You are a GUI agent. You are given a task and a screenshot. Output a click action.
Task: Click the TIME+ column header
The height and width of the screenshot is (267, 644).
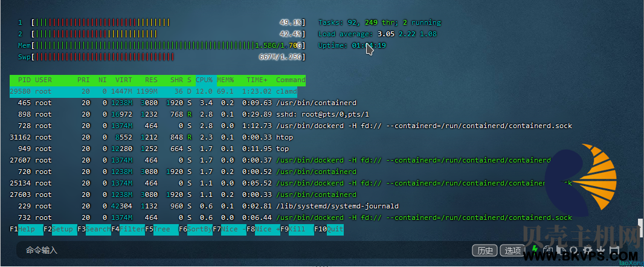[256, 80]
